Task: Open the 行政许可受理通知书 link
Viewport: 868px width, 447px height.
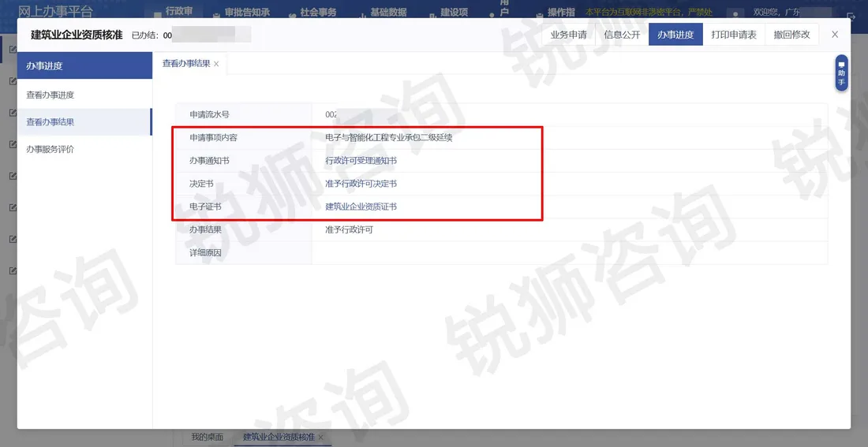Action: (361, 161)
